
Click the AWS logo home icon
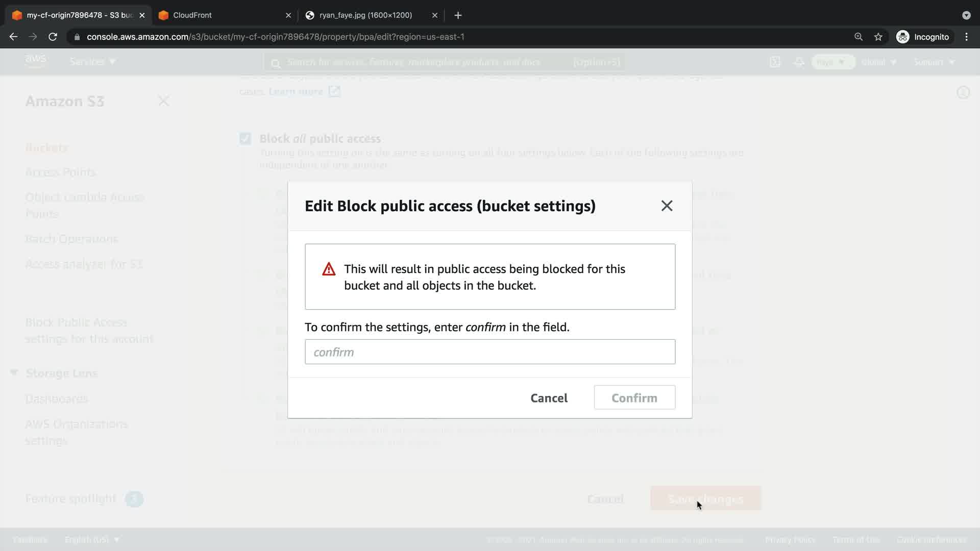pyautogui.click(x=36, y=61)
